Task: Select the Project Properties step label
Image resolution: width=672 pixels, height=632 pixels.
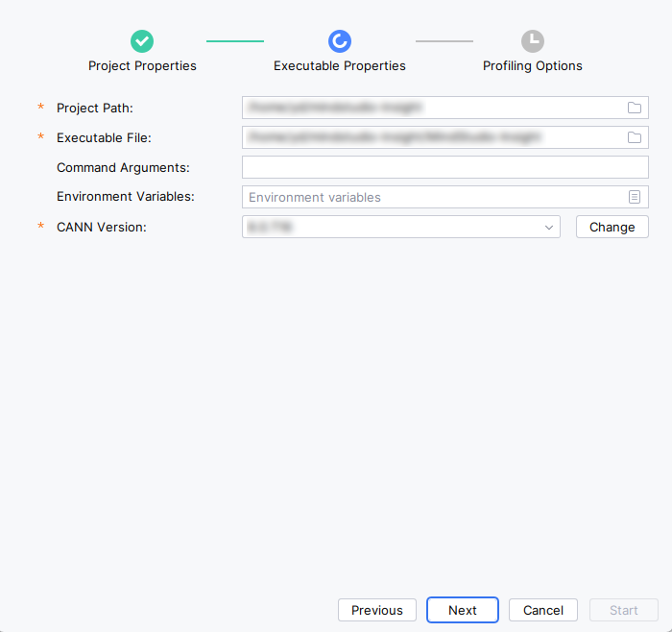Action: (x=142, y=65)
